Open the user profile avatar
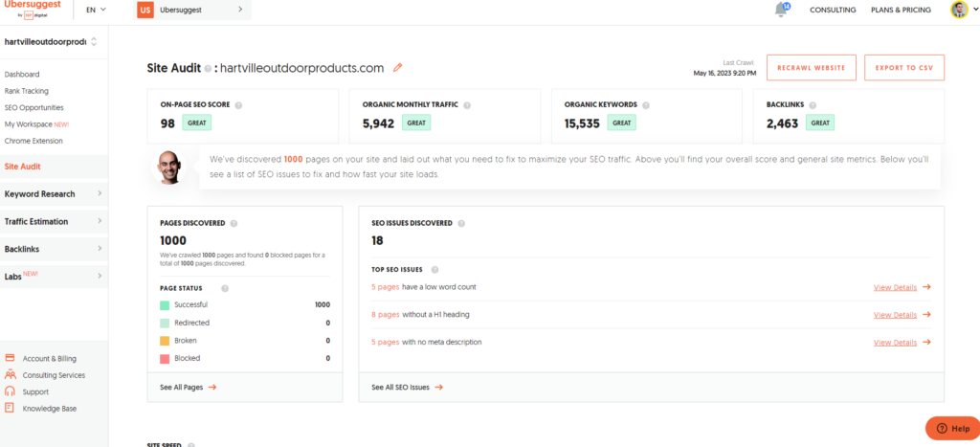The height and width of the screenshot is (447, 980). click(959, 10)
